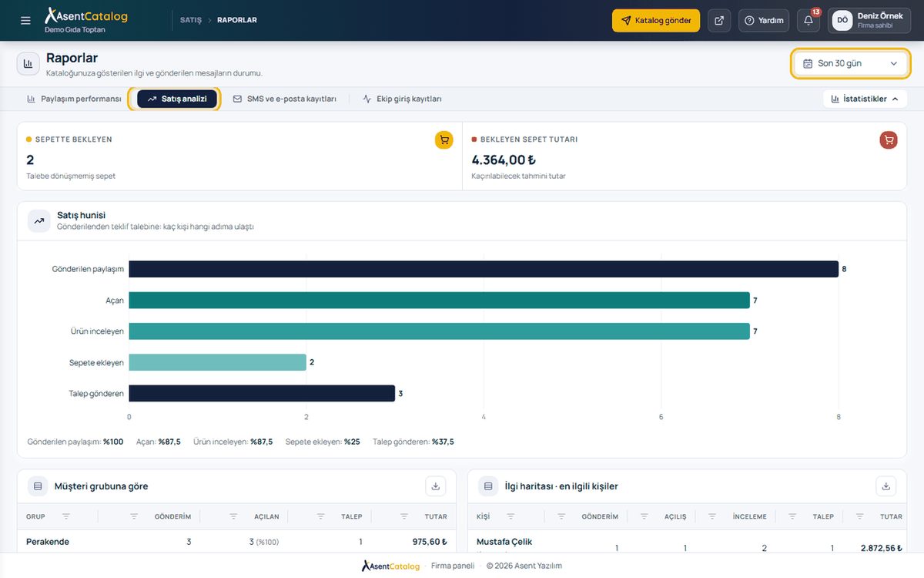Filter the TUTAR column in İlgi haritası
The image size is (924, 578).
click(859, 516)
